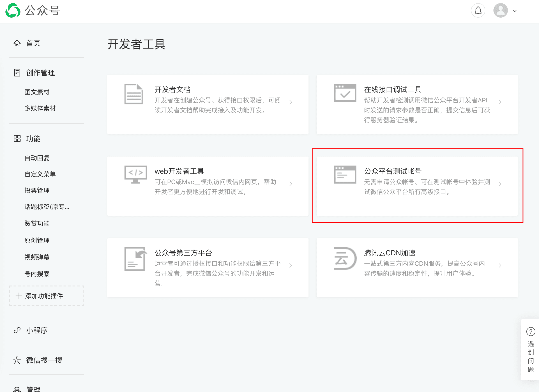
Task: Click the user avatar icon
Action: (x=500, y=11)
